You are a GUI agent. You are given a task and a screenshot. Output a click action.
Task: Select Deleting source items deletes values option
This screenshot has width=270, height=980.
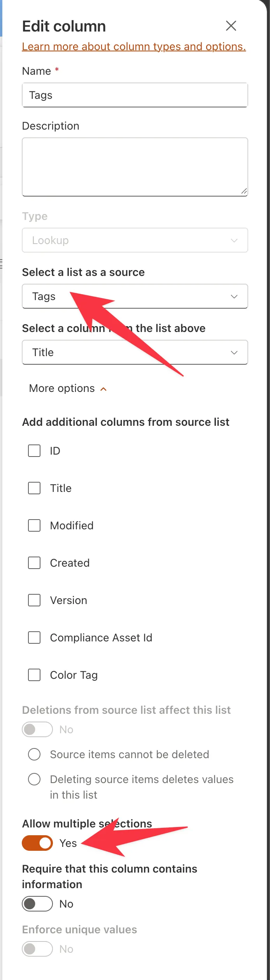(x=34, y=779)
